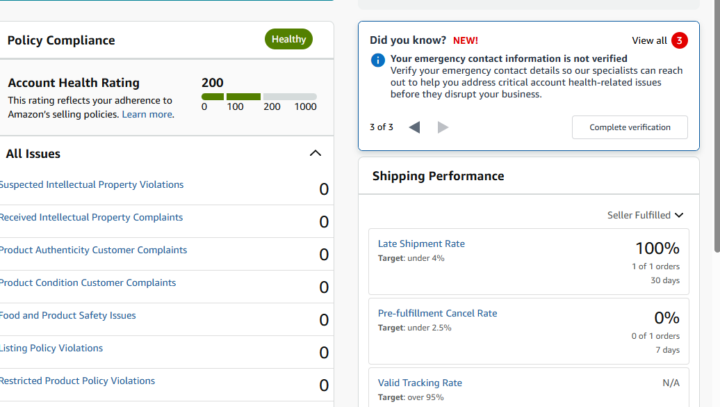Screen dimensions: 720x407
Task: Click the Target: under 4% text
Action: tap(411, 258)
